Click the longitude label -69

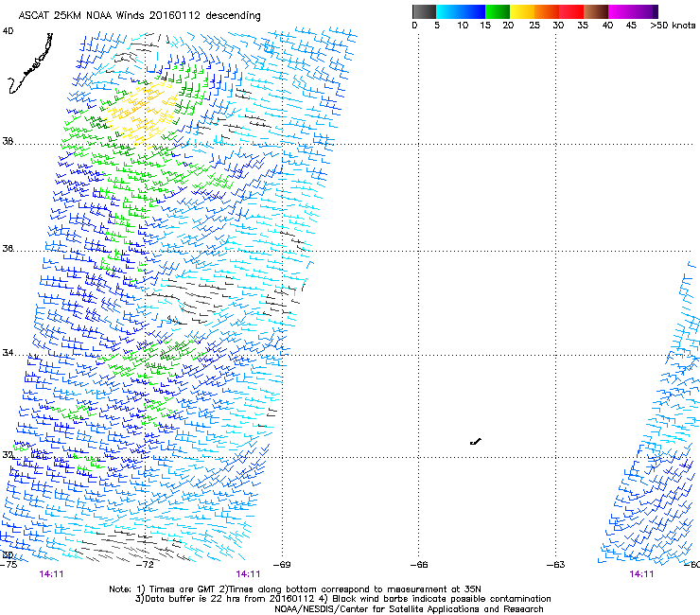tap(282, 565)
